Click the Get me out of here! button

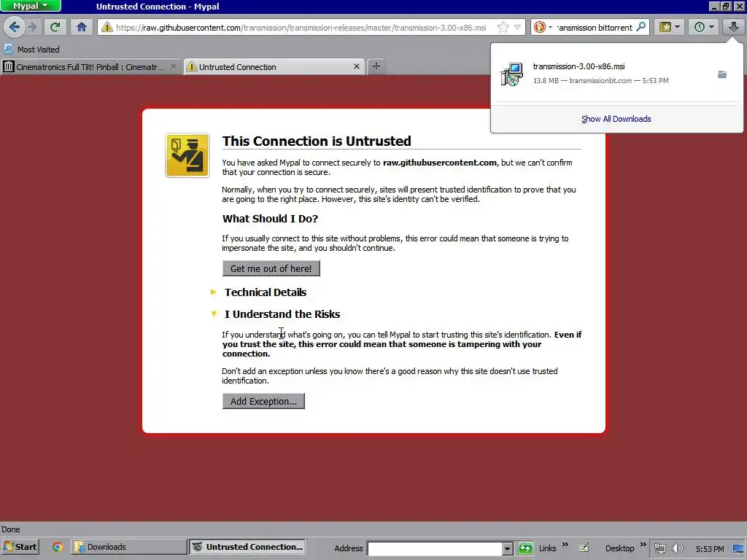[271, 268]
